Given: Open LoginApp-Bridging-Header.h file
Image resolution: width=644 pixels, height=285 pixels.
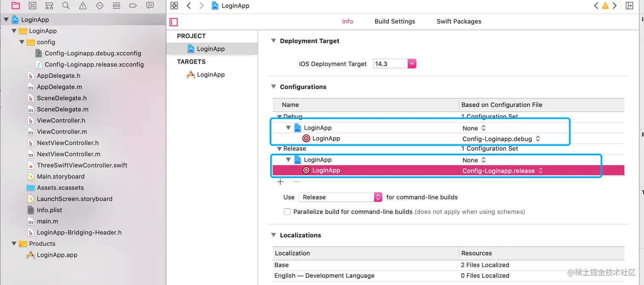Looking at the screenshot, I should point(79,233).
